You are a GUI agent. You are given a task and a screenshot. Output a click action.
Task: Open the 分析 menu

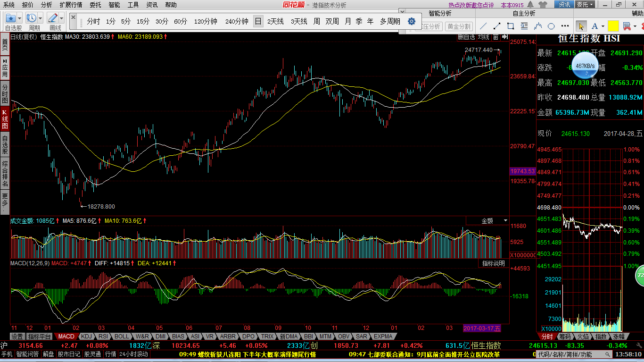point(46,5)
